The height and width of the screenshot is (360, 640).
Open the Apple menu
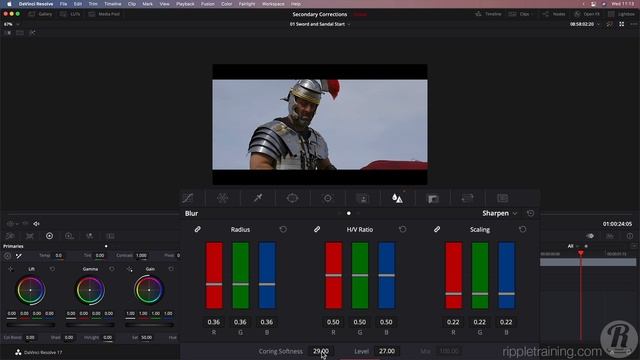(x=9, y=4)
